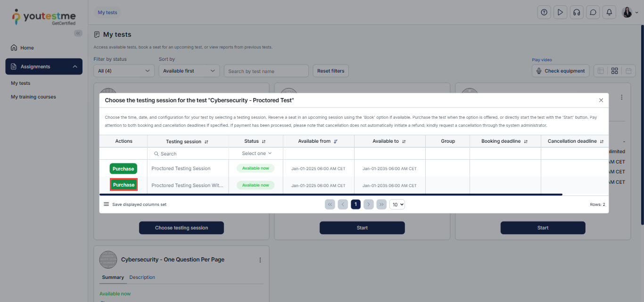Click 'Proctored Testing Session Wit...' name text
The image size is (644, 302).
coord(187,185)
